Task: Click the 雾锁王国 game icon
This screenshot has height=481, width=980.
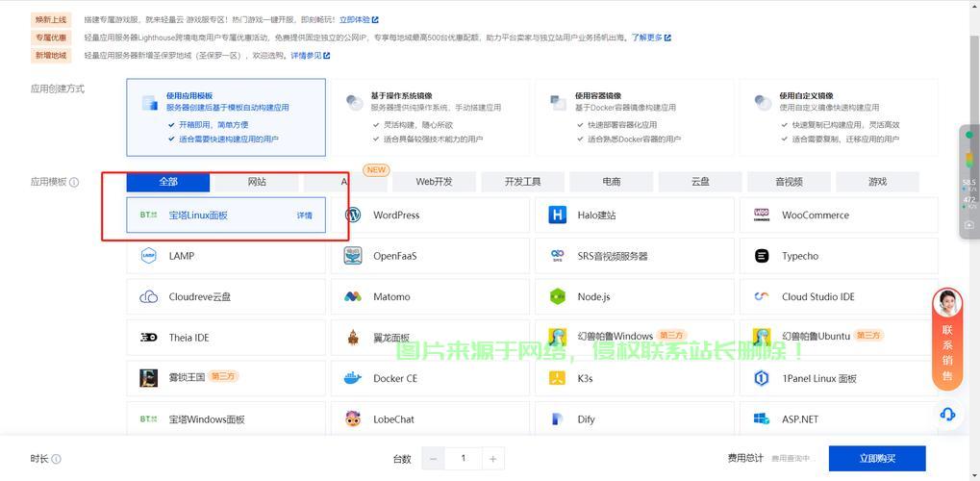Action: tap(149, 378)
